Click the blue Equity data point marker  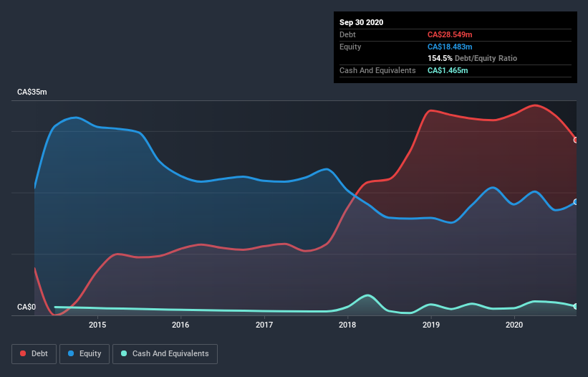[576, 202]
